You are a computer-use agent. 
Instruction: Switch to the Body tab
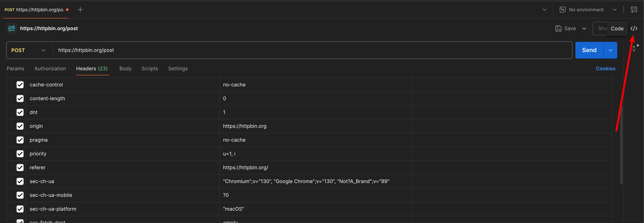[x=125, y=68]
